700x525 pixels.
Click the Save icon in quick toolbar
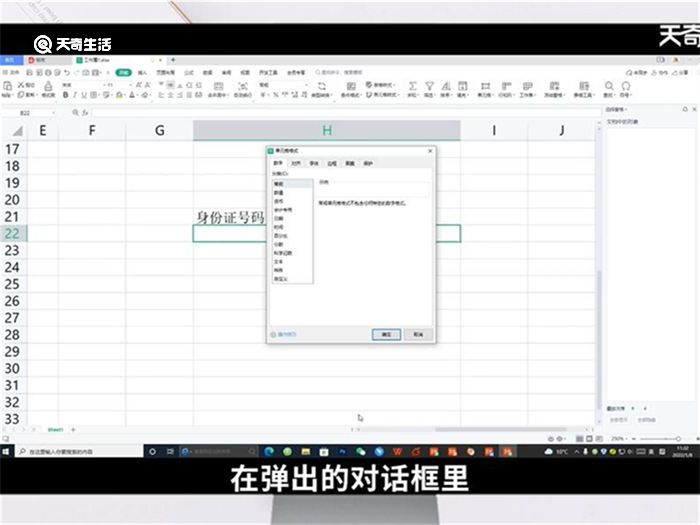pyautogui.click(x=29, y=72)
